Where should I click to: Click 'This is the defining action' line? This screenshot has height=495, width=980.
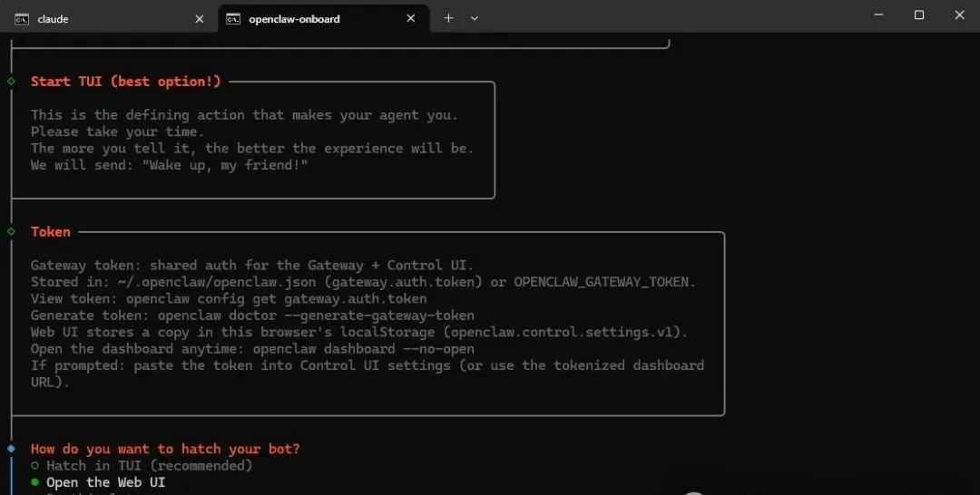pos(244,115)
